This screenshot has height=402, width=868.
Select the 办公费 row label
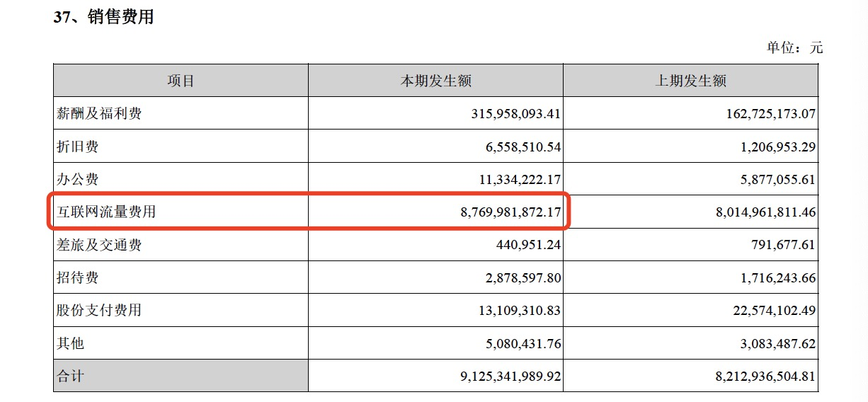77,179
